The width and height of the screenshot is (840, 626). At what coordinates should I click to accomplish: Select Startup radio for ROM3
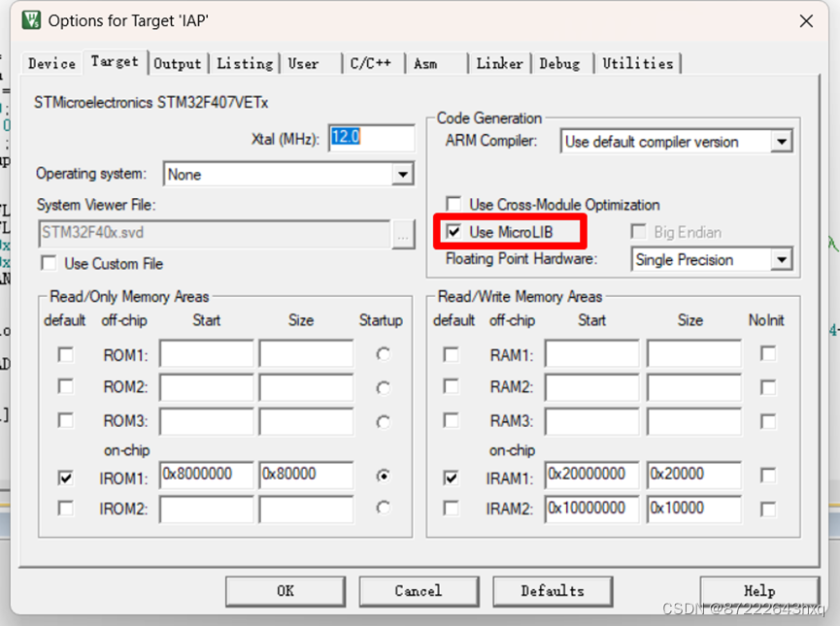(383, 421)
